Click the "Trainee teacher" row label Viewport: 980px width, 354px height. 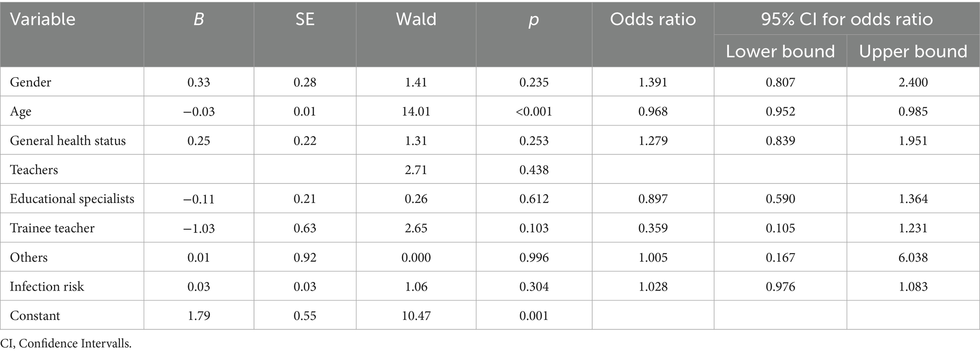[x=52, y=228]
